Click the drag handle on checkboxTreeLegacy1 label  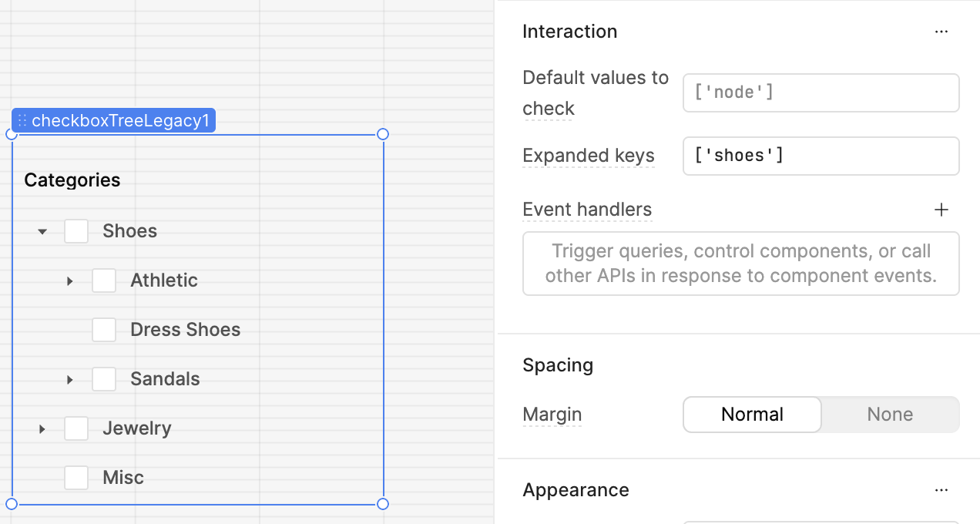coord(23,120)
